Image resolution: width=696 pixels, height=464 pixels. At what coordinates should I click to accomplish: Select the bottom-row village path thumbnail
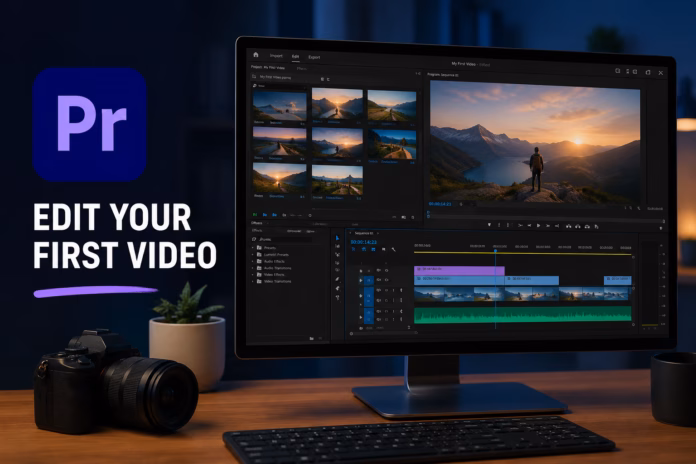337,180
